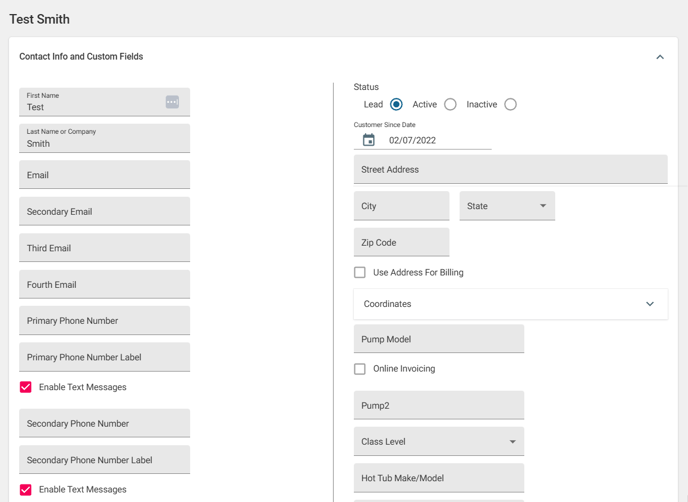
Task: Uncheck Enable Text Messages under secondary phone
Action: (x=26, y=490)
